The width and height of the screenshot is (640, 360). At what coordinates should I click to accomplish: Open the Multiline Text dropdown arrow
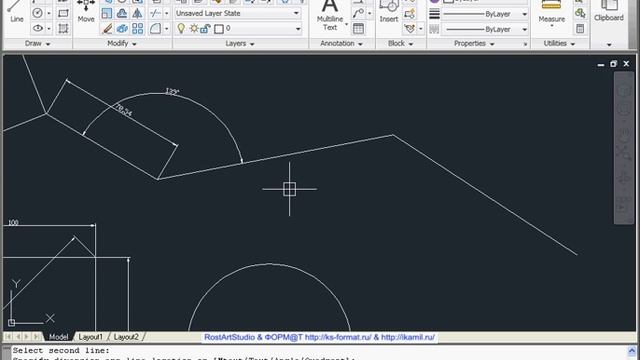coord(346,25)
